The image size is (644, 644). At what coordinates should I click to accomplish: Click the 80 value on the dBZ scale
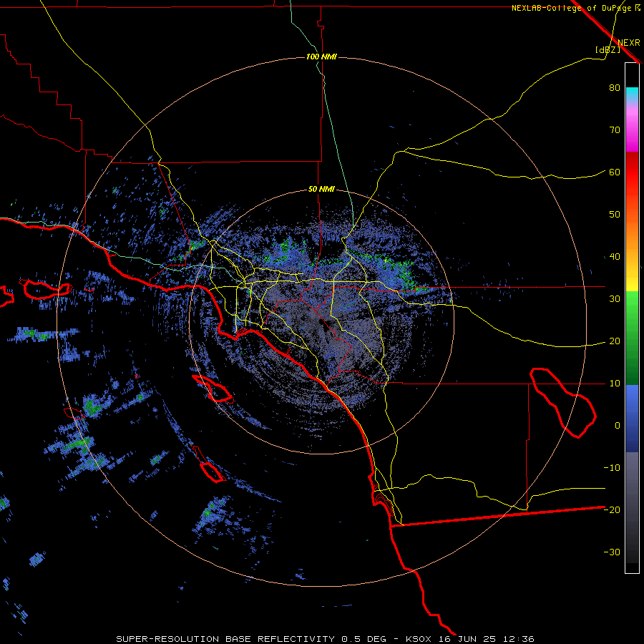(x=615, y=88)
